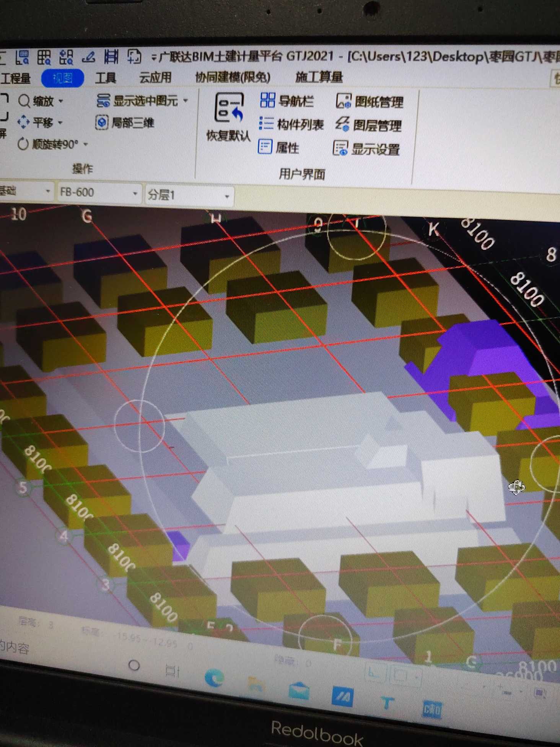The image size is (560, 747).
Task: Open the CAD app taskbar icon
Action: pos(432,710)
